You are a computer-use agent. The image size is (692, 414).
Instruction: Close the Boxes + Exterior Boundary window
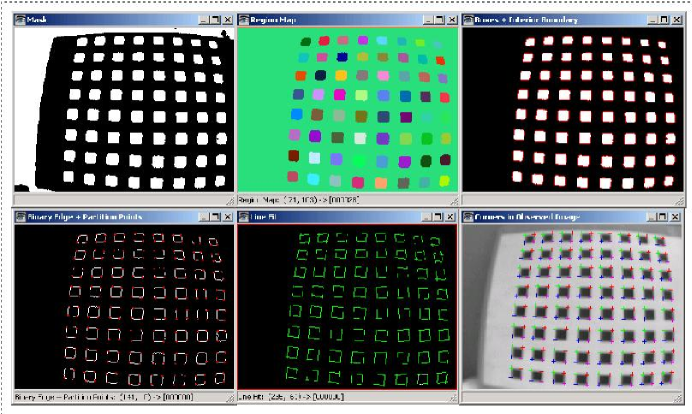[x=677, y=20]
